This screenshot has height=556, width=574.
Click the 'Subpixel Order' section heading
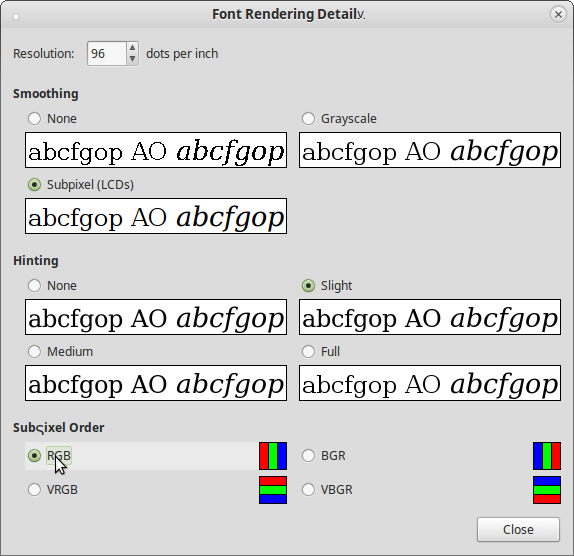(x=59, y=428)
